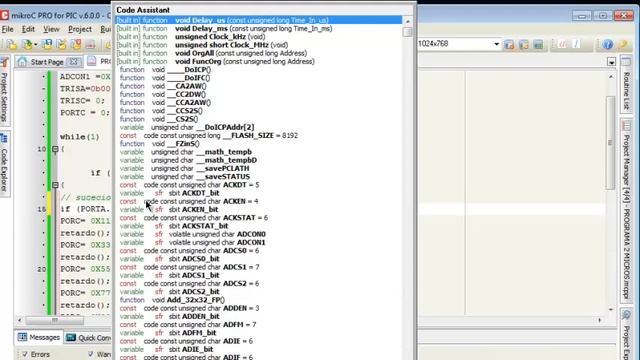Open the Edit menu
640x360 pixels.
(x=28, y=29)
